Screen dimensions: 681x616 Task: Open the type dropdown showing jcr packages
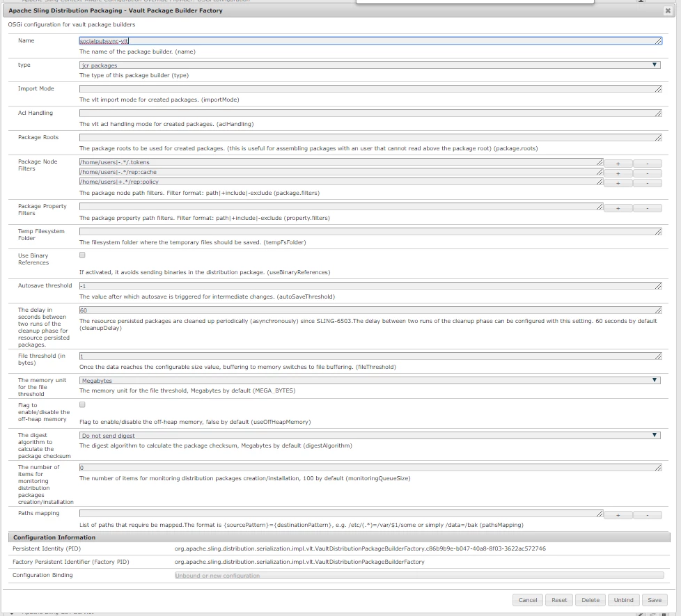370,65
